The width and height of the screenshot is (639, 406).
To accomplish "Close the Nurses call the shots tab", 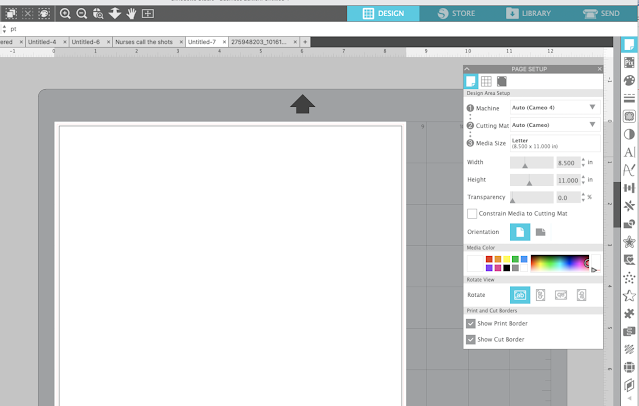I will click(181, 42).
